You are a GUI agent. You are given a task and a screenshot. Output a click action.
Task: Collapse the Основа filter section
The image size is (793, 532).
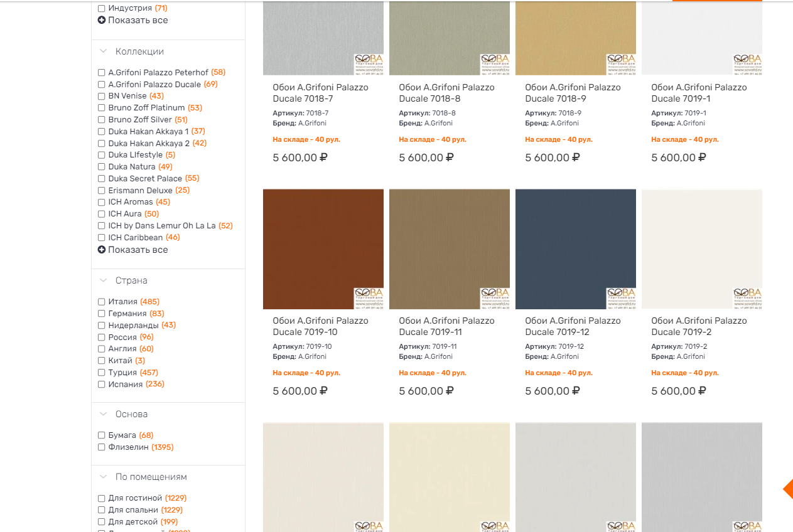tap(104, 414)
